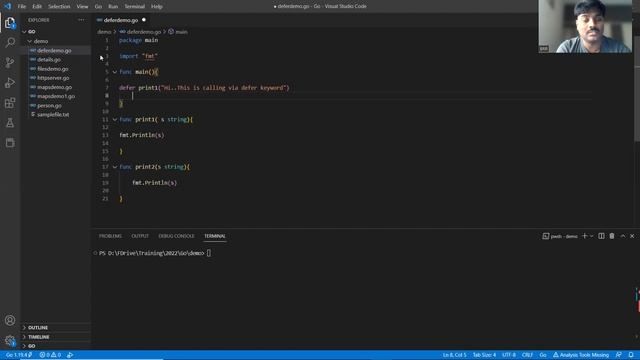Click the errors and warnings counter

50,355
